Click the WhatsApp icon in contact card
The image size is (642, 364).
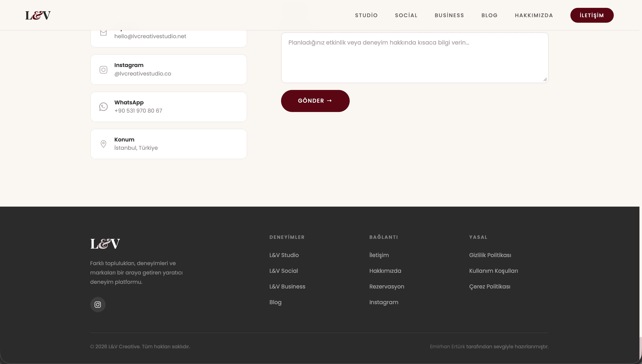click(x=103, y=107)
